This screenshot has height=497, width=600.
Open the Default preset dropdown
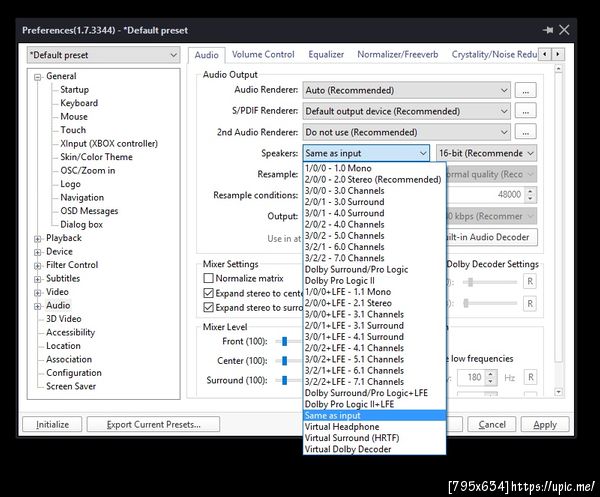[x=103, y=55]
